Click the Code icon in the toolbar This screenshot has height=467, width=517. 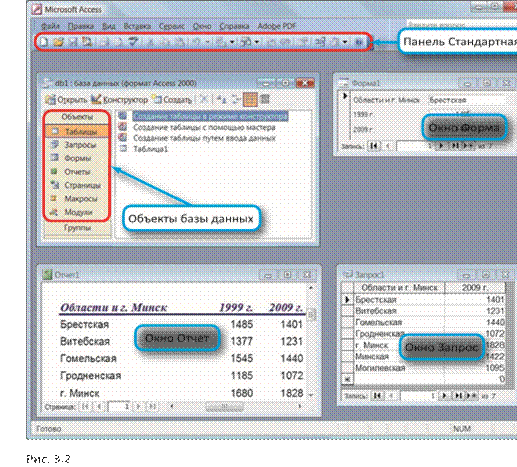[270, 42]
